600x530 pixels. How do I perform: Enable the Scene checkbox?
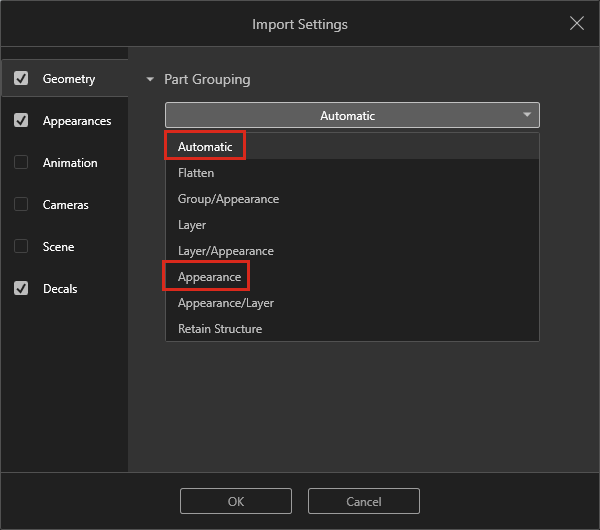(x=21, y=247)
